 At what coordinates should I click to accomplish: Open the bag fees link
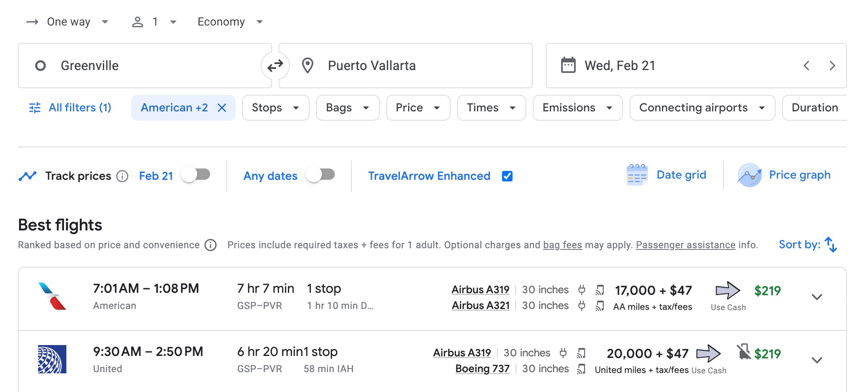coord(562,245)
